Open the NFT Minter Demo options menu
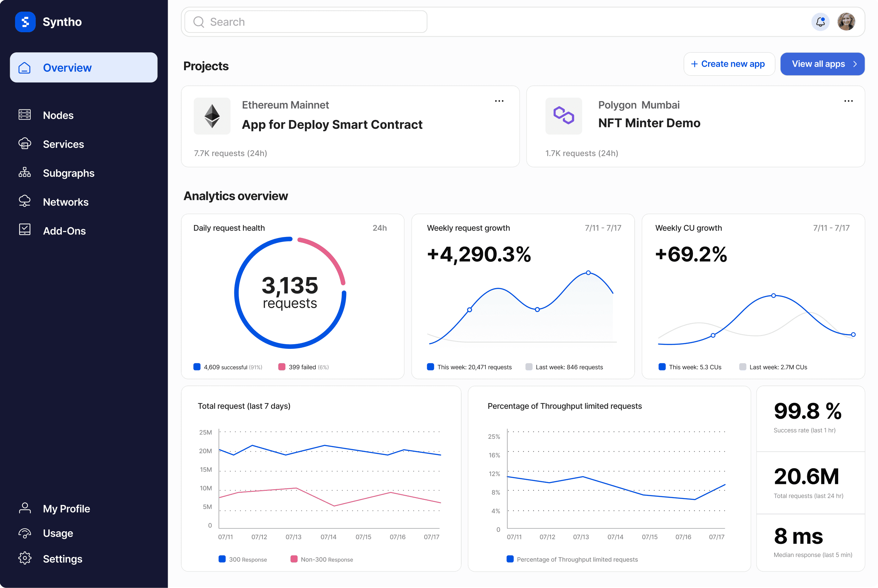The height and width of the screenshot is (588, 878). (x=849, y=101)
